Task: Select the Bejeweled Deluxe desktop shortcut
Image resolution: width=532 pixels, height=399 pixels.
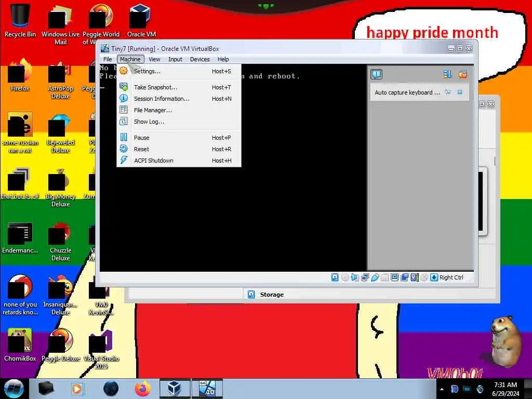Action: [60, 133]
